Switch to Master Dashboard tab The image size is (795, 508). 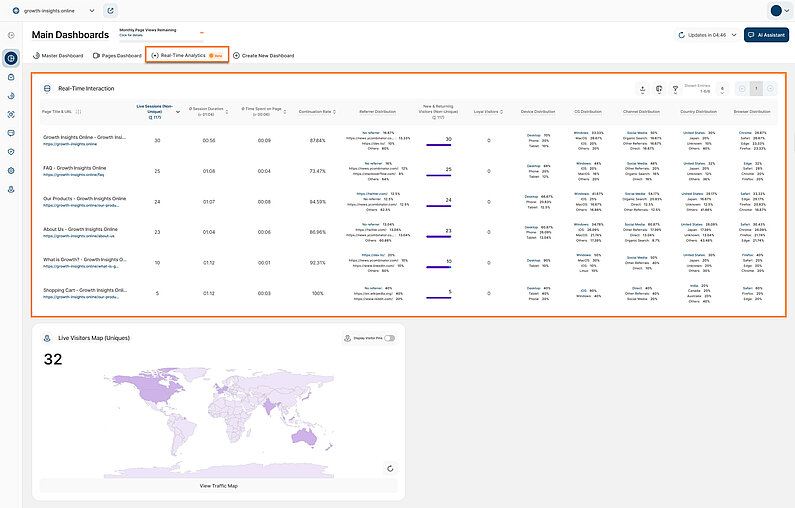(58, 55)
